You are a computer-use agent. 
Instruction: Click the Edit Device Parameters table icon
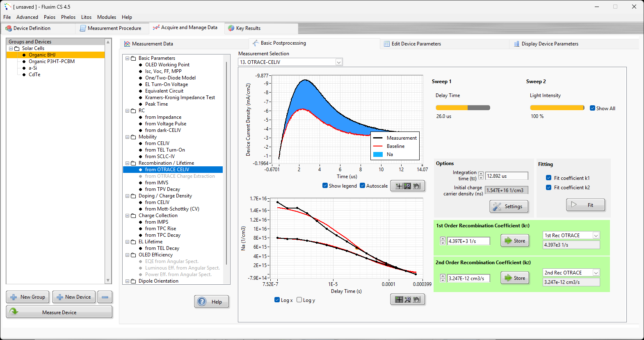pyautogui.click(x=387, y=44)
